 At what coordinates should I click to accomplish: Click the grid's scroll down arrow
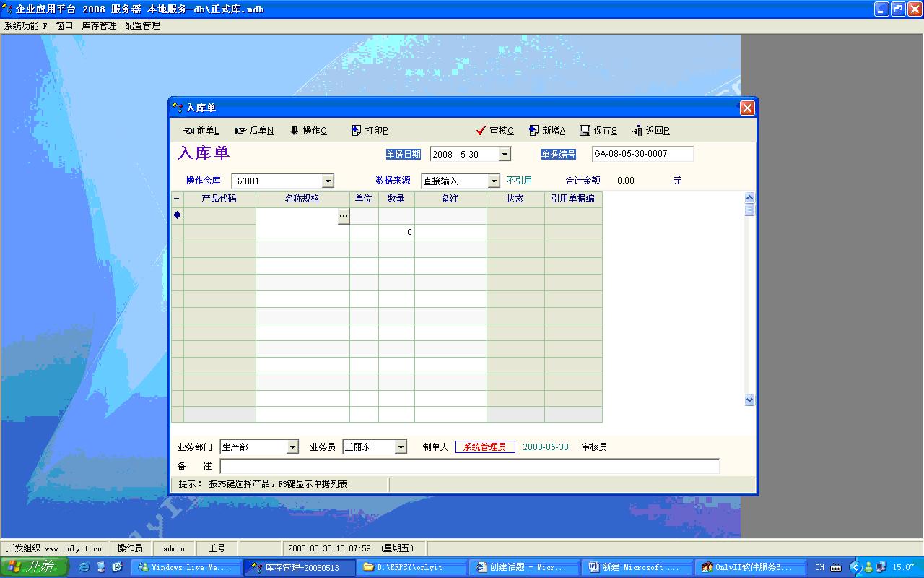tap(749, 400)
